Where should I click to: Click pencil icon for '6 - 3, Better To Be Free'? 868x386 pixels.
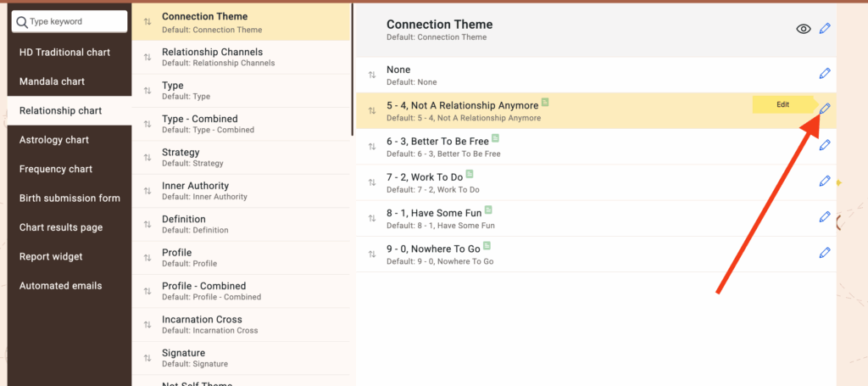click(825, 145)
